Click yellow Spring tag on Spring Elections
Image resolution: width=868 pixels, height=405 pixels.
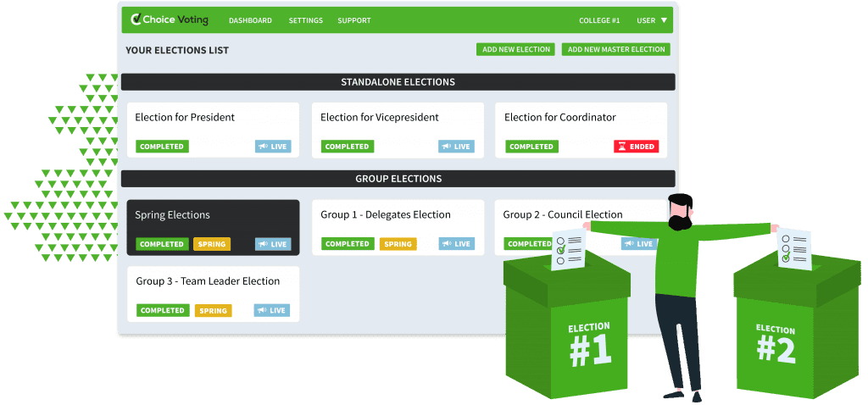coord(212,244)
